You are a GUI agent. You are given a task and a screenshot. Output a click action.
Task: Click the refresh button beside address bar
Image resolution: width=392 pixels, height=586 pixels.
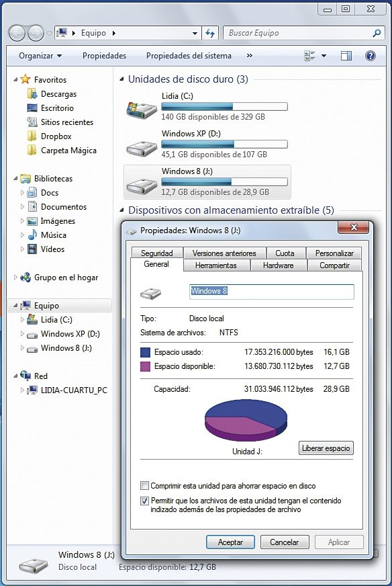point(210,33)
